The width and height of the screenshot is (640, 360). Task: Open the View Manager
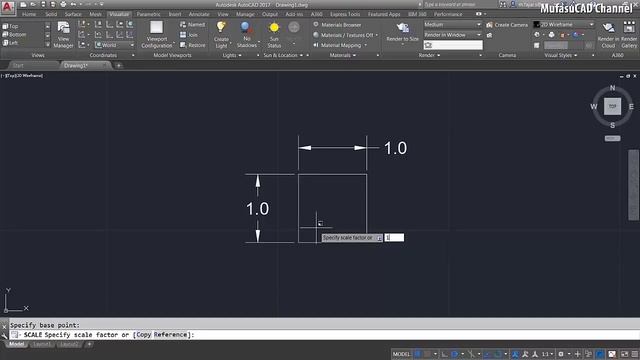63,35
